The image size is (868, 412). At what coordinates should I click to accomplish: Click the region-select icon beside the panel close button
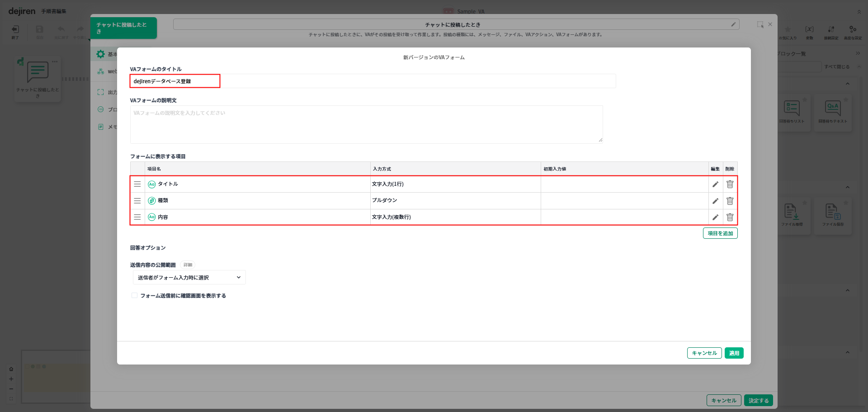(x=760, y=24)
